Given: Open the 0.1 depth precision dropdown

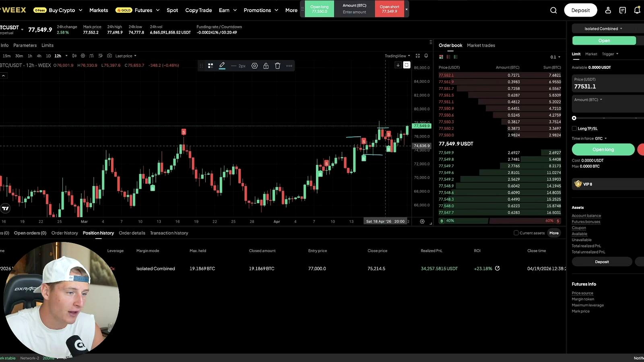Looking at the screenshot, I should [555, 57].
